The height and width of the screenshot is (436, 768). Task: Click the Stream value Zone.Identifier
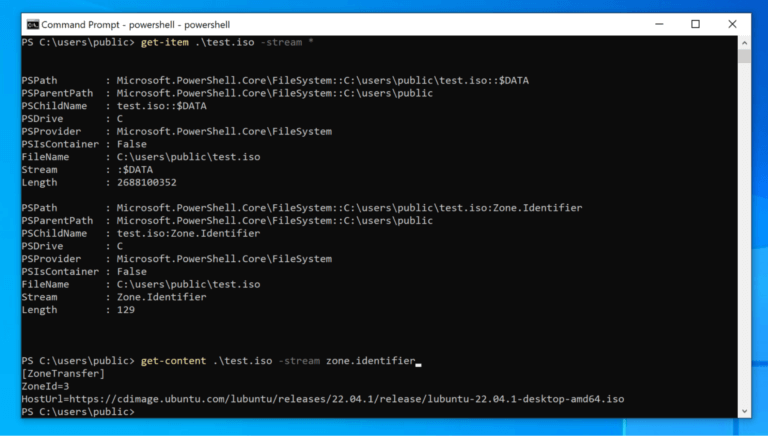click(x=161, y=297)
